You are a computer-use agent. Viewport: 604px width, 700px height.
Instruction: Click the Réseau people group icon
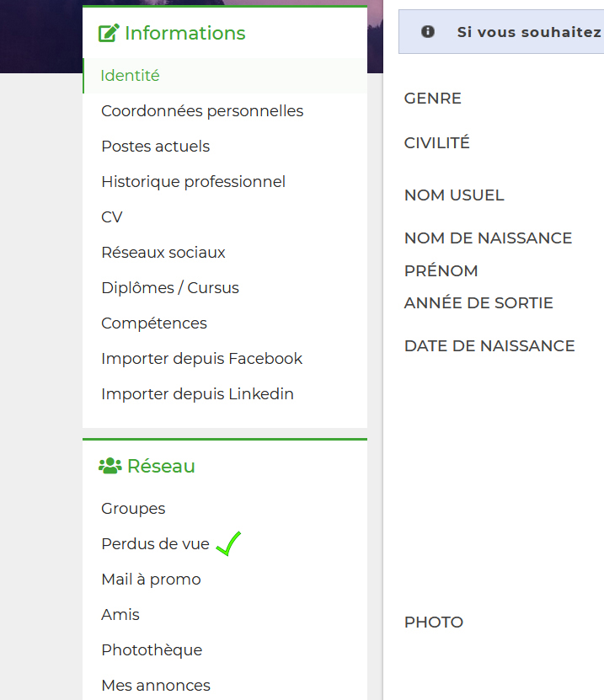pos(110,466)
